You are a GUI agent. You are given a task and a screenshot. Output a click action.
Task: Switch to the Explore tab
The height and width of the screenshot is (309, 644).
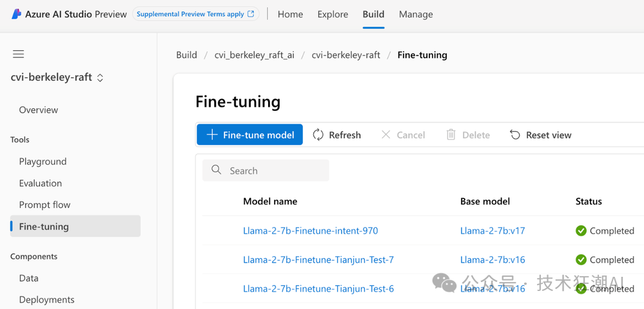pos(333,14)
